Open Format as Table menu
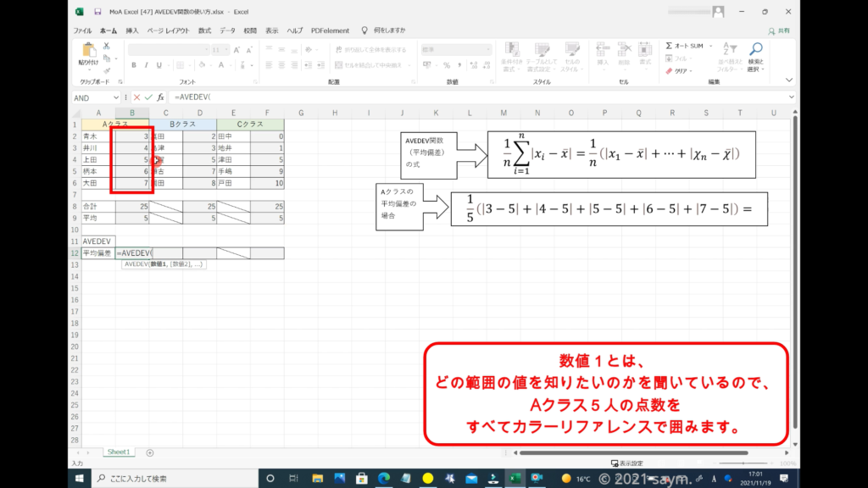Viewport: 868px width, 488px height. click(542, 57)
